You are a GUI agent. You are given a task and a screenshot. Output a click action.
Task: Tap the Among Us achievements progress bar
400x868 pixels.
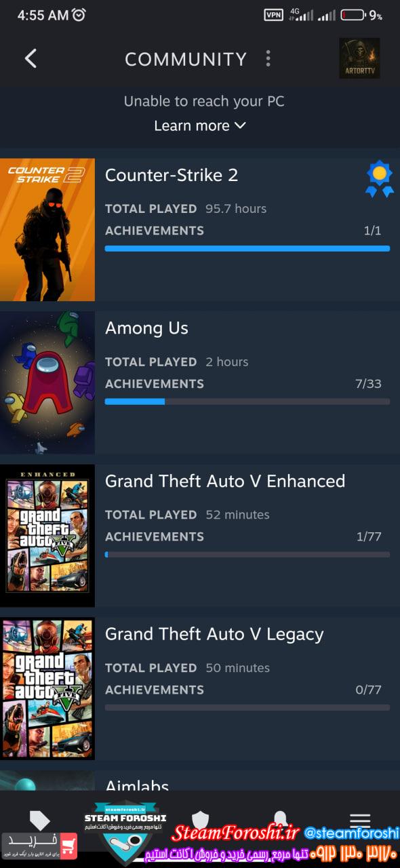[247, 401]
